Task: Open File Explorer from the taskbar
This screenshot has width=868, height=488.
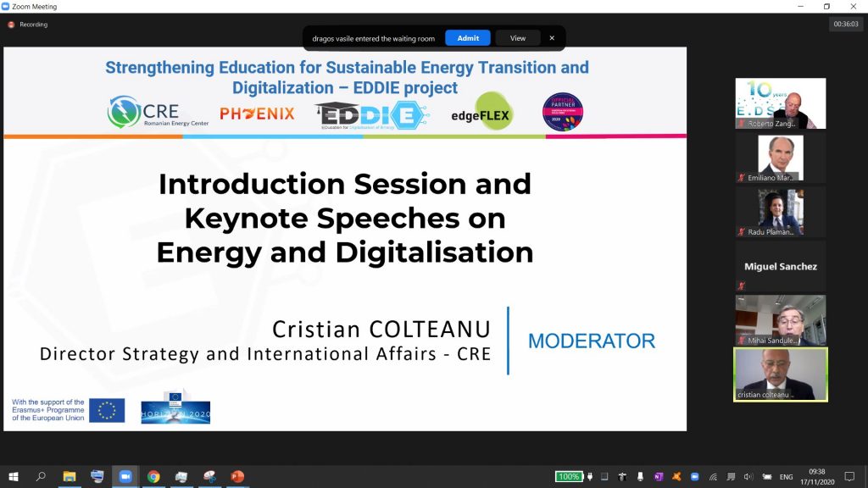Action: 70,476
